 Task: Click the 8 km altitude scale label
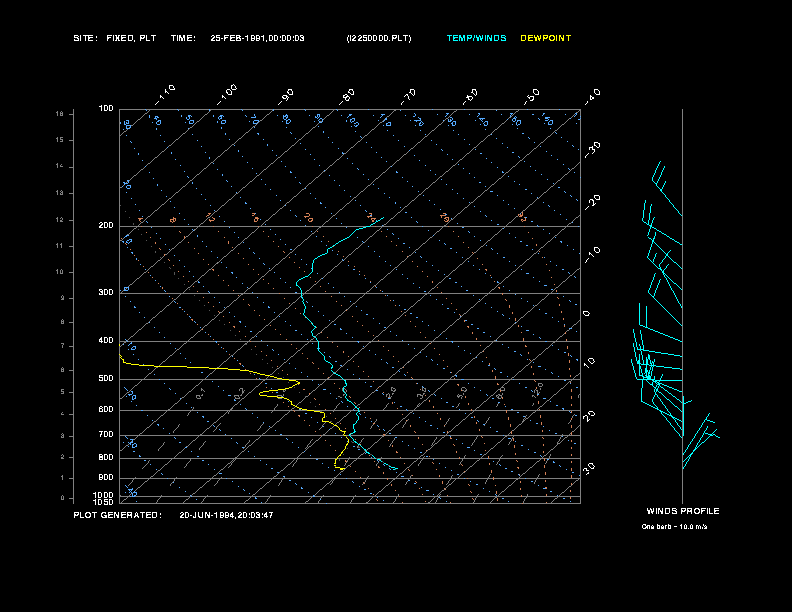(63, 322)
